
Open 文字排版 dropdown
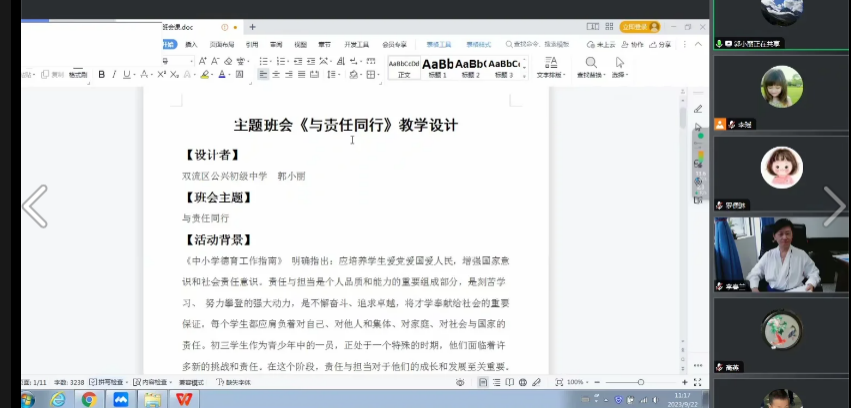pos(551,68)
